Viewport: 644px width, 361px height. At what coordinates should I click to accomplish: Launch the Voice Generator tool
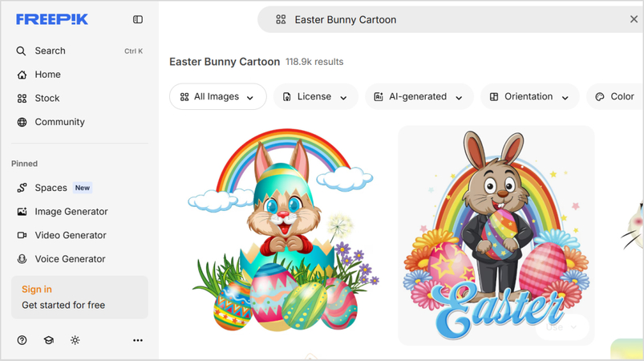click(70, 259)
